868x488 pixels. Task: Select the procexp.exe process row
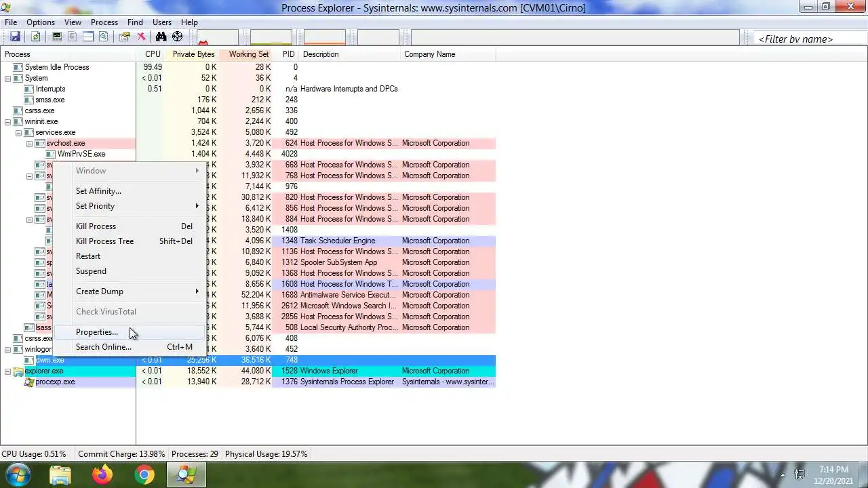[x=248, y=382]
